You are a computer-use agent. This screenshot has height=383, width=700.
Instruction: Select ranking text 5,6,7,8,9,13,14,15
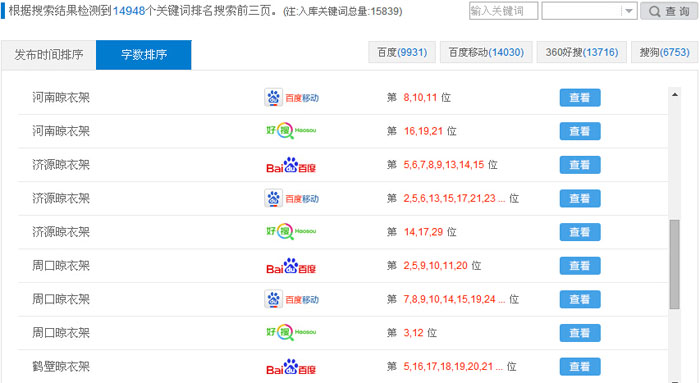[444, 165]
